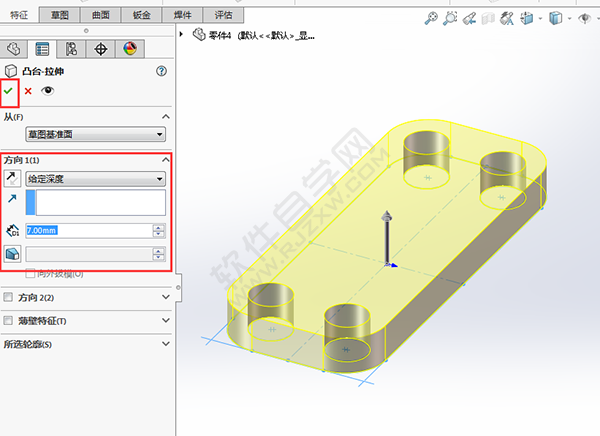Click the Hide/Show Items eye icon
The height and width of the screenshot is (436, 600).
click(584, 18)
